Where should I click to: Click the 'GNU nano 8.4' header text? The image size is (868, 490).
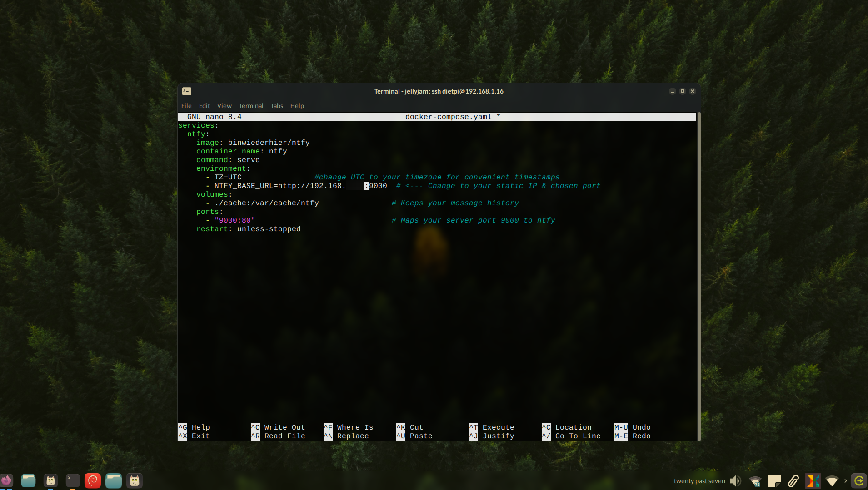coord(215,117)
